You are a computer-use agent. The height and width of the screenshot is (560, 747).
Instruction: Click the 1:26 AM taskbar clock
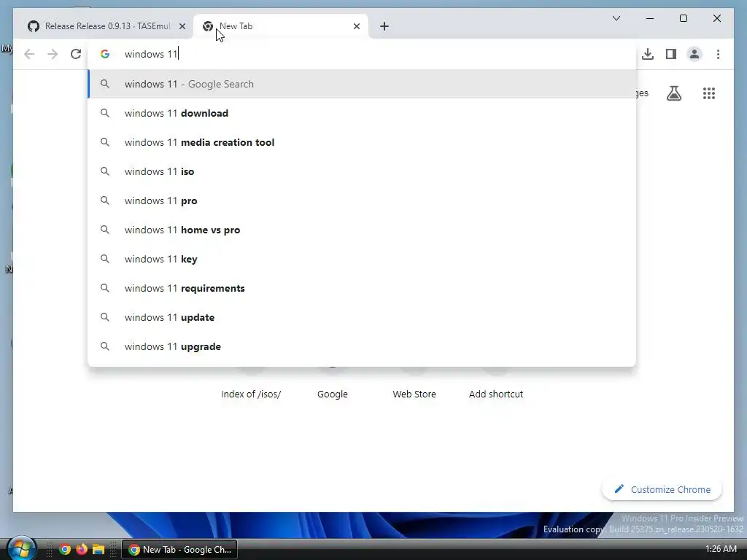(x=721, y=549)
